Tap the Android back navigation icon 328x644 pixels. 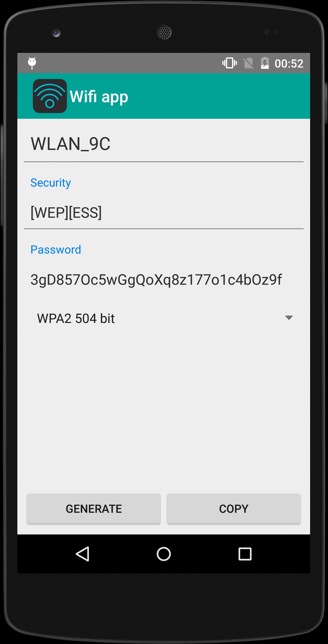pos(83,554)
